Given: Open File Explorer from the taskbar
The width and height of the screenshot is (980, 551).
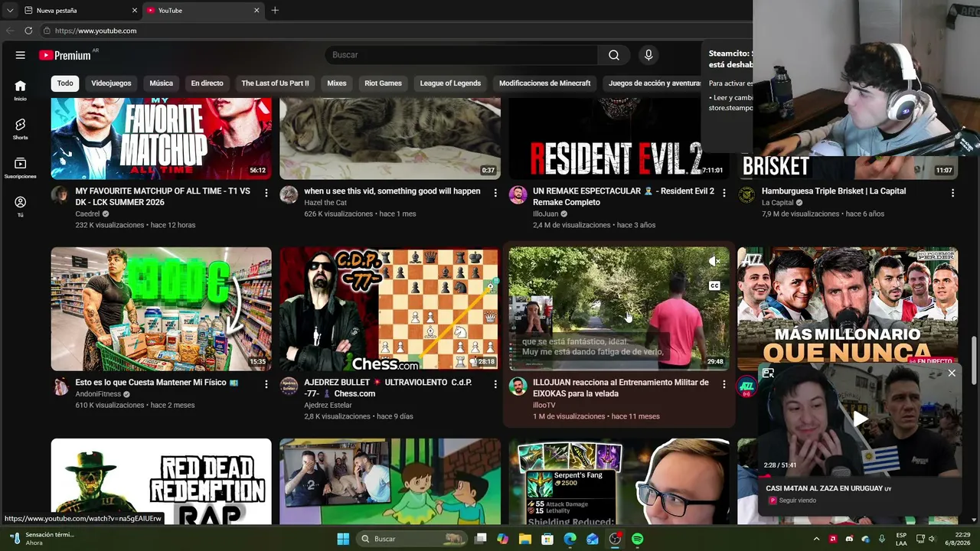Looking at the screenshot, I should coord(524,539).
